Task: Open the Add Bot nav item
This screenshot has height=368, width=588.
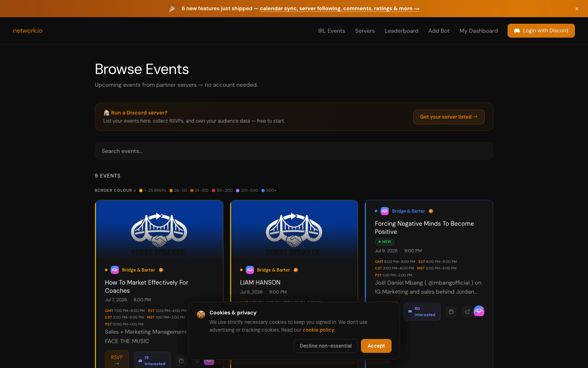Action: 439,31
